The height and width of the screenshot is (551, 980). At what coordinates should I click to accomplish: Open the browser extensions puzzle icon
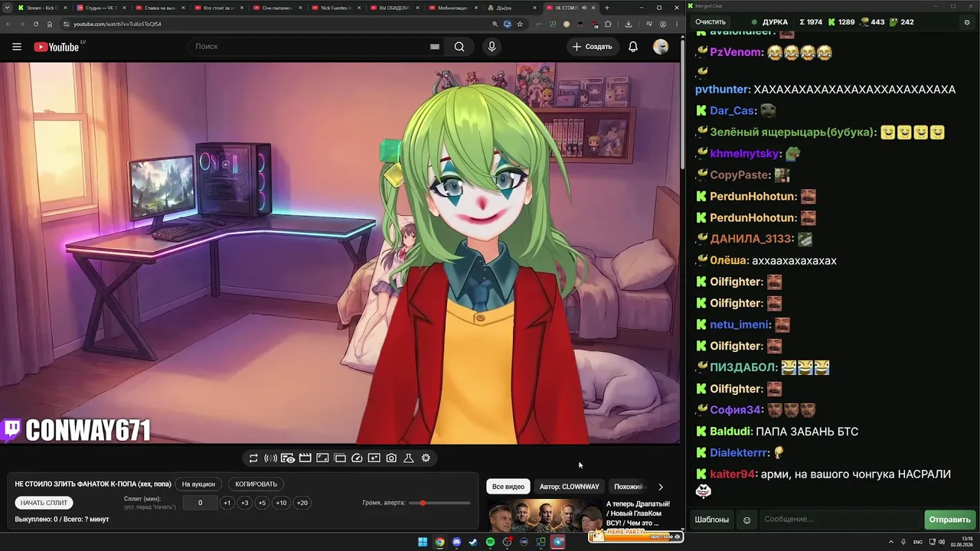tap(609, 24)
